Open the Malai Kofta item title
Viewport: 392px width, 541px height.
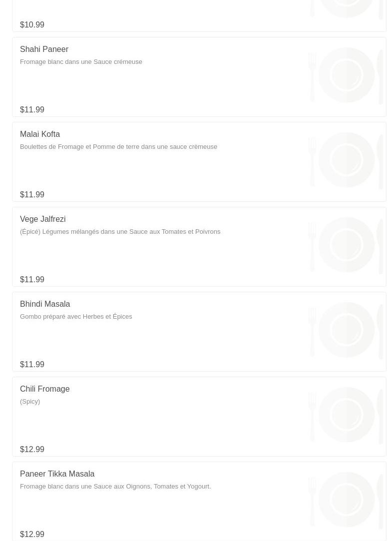(40, 134)
